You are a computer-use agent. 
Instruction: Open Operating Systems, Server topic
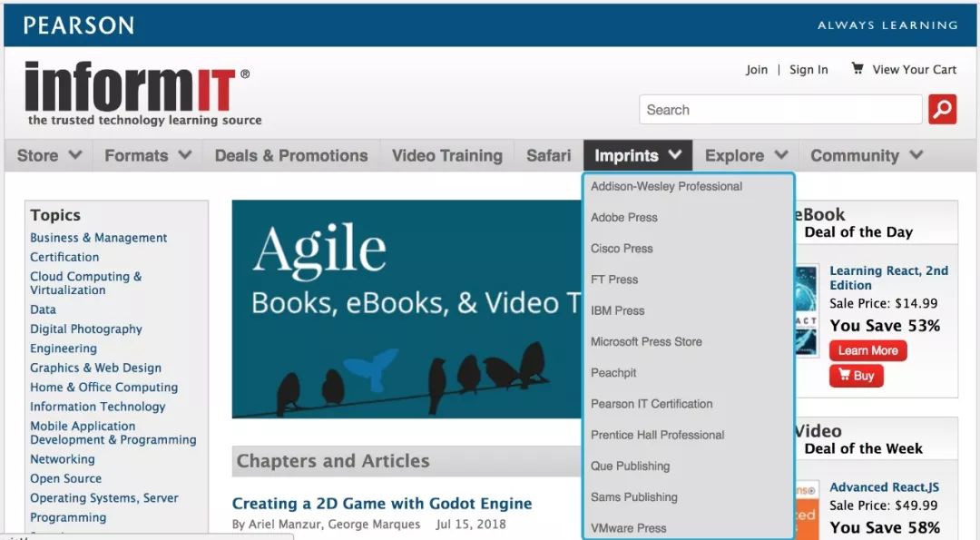pyautogui.click(x=103, y=497)
